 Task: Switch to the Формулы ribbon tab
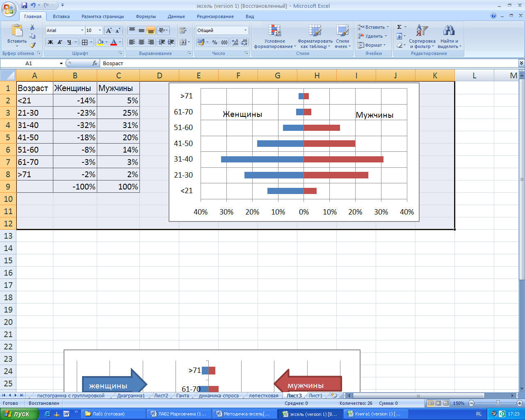(x=146, y=16)
